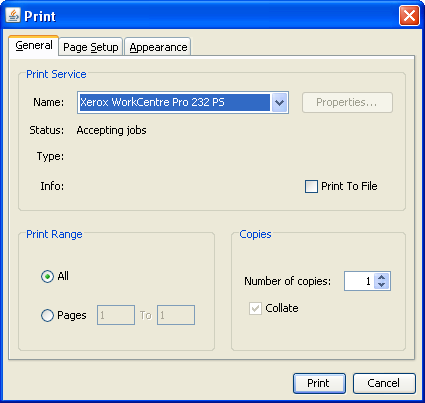
Task: Choose the Pages radio button
Action: (47, 315)
